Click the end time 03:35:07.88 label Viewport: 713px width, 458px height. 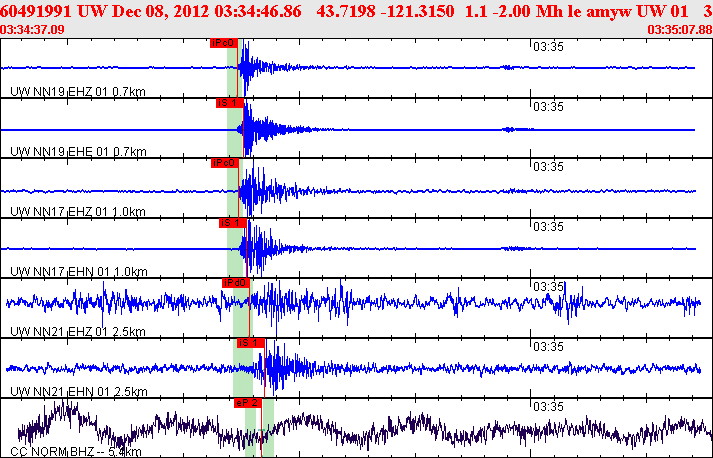(679, 30)
